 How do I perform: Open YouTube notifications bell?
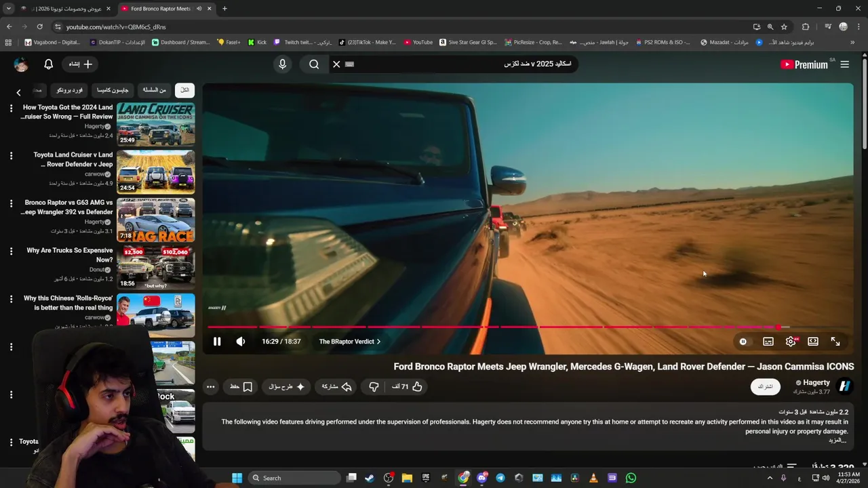(48, 64)
